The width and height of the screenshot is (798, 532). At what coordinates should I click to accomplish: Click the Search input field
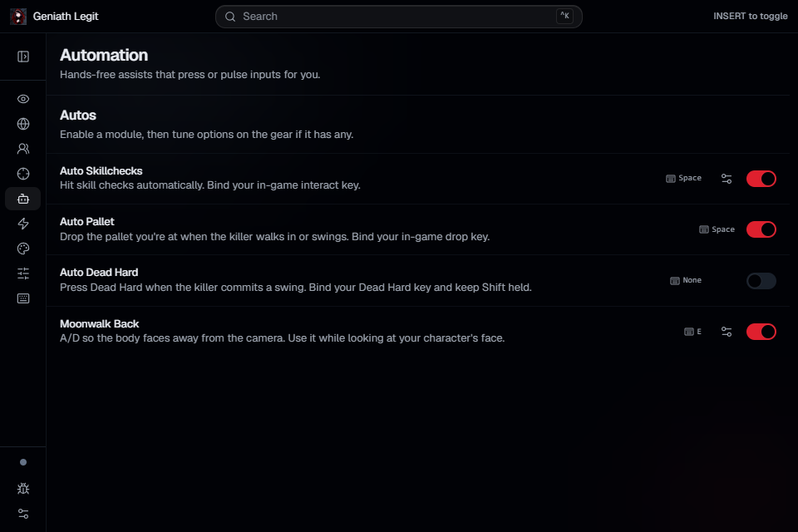pyautogui.click(x=398, y=17)
